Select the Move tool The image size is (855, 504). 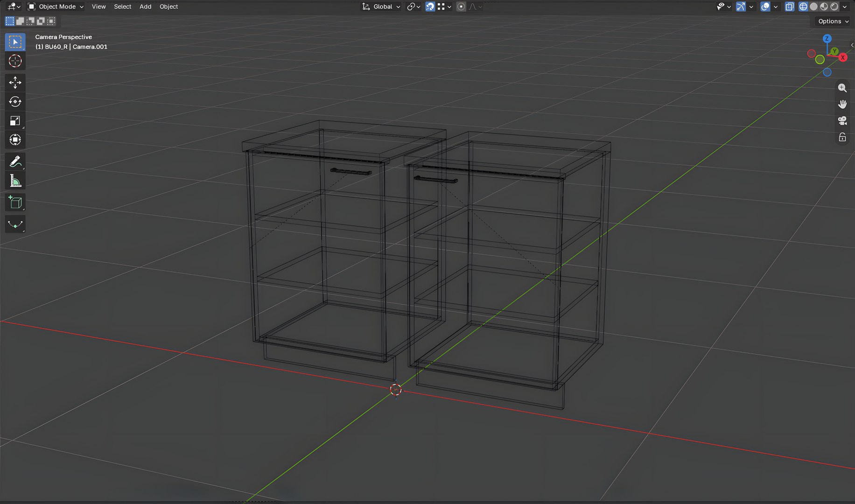tap(15, 83)
